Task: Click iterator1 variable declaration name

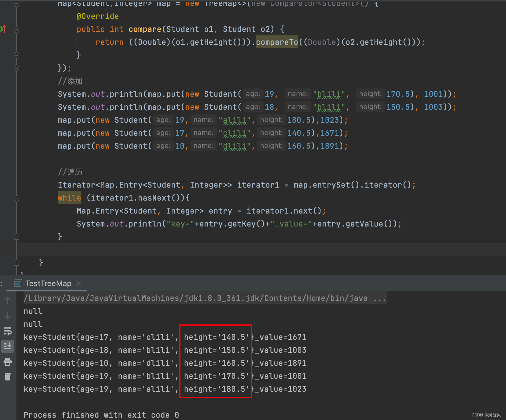Action: tap(258, 185)
